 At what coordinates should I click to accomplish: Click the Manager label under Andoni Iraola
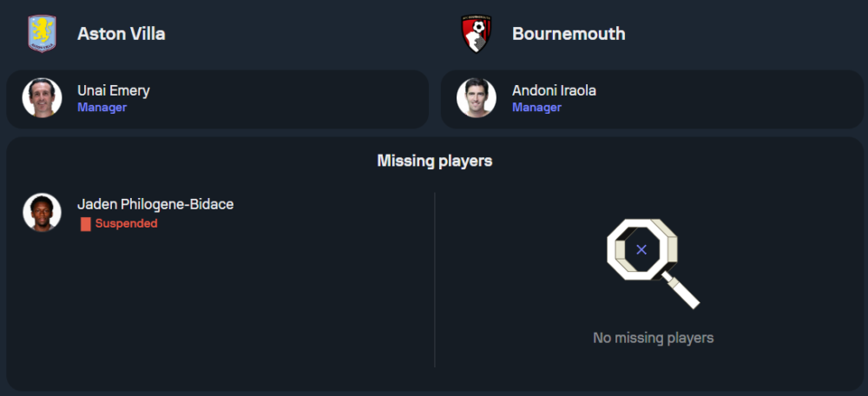click(536, 108)
